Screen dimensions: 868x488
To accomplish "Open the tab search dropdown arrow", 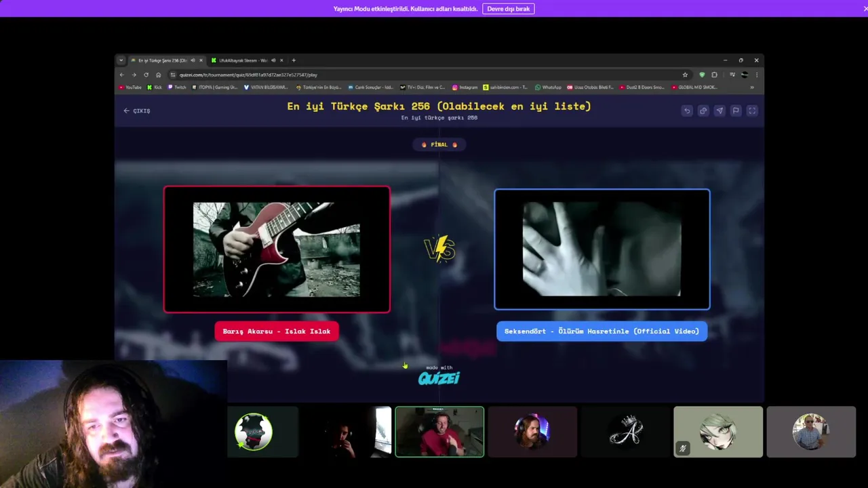I will [x=121, y=60].
